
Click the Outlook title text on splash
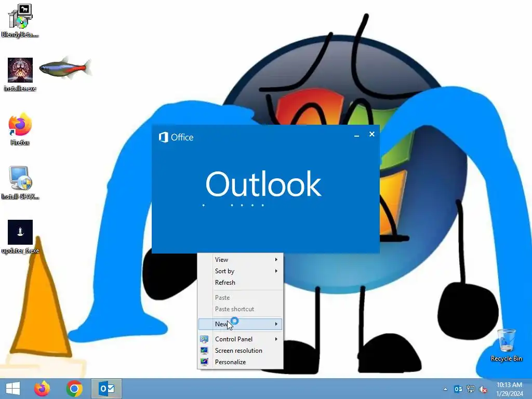click(263, 183)
